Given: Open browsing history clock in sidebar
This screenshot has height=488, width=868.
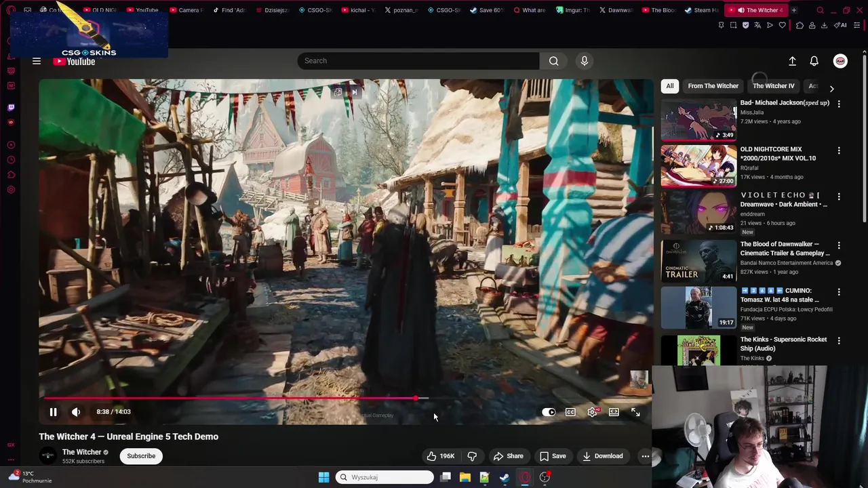Looking at the screenshot, I should pos(11,160).
